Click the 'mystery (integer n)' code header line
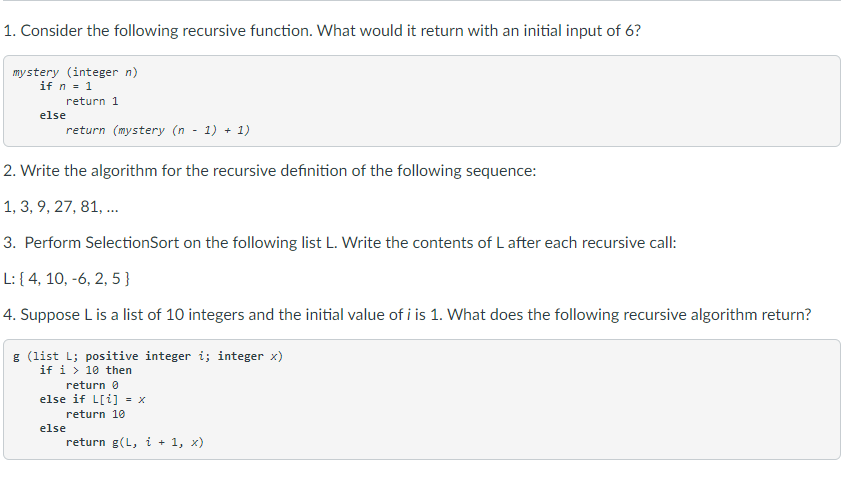The height and width of the screenshot is (495, 866). coord(75,72)
